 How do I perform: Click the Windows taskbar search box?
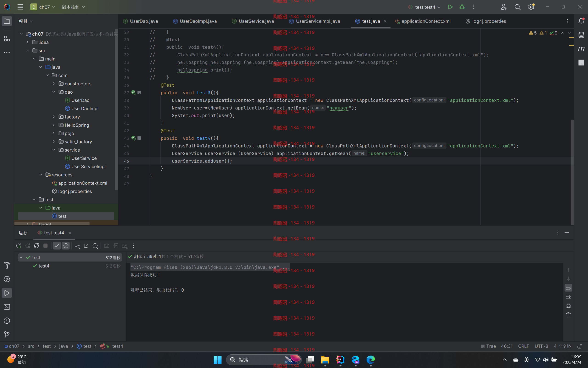pos(264,360)
